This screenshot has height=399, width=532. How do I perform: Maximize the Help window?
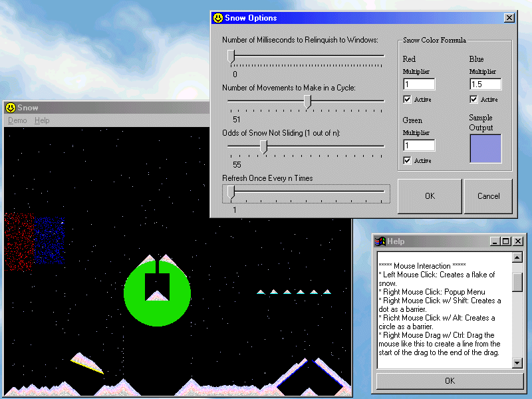506,241
